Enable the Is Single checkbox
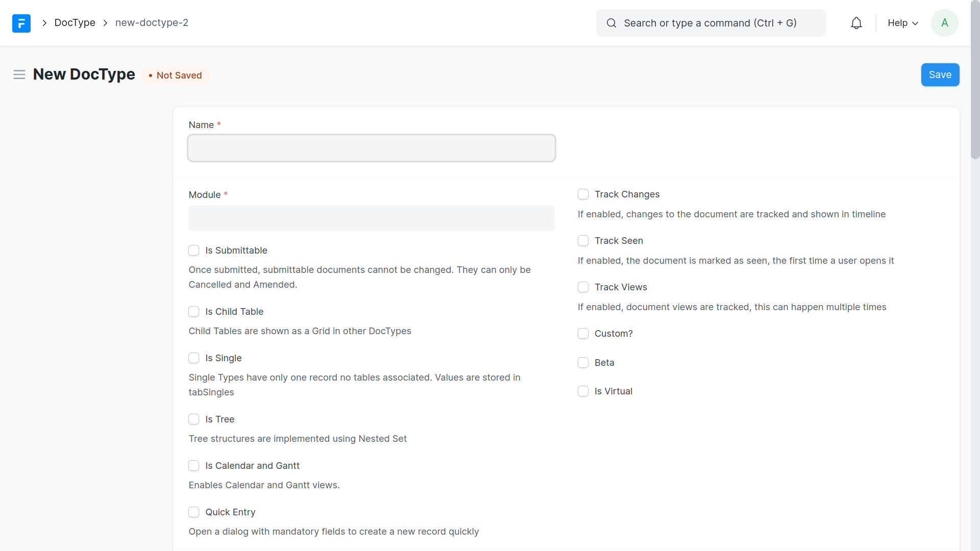 194,358
